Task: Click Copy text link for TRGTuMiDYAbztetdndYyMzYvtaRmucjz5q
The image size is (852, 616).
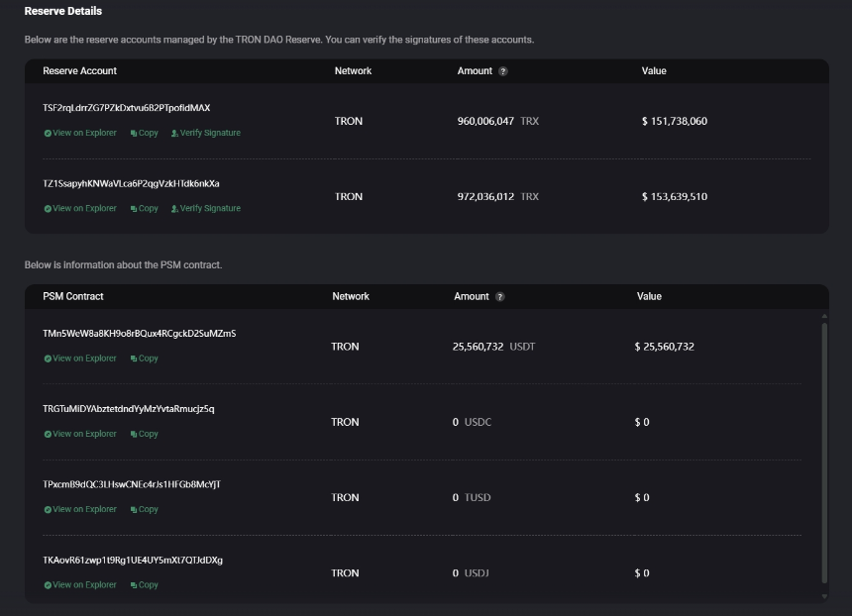Action: click(149, 434)
